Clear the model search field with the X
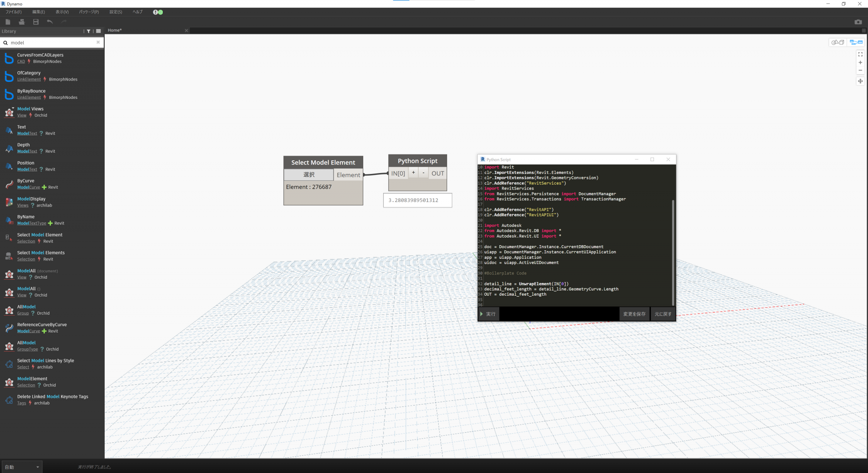The image size is (868, 473). (x=98, y=42)
